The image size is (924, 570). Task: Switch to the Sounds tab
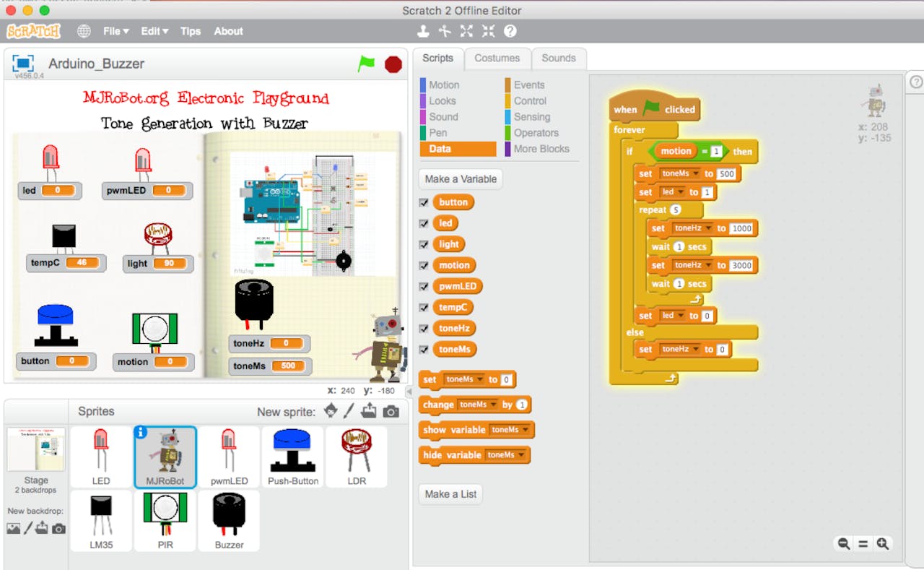[558, 59]
